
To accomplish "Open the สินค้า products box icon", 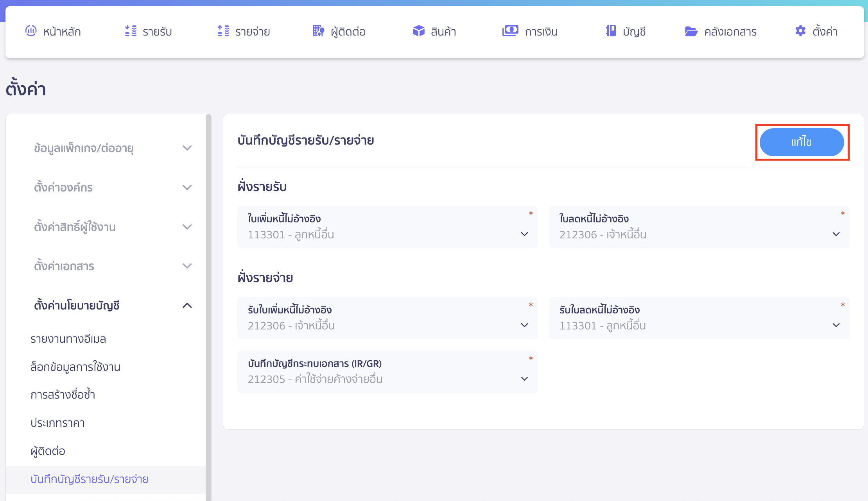I will tap(418, 31).
